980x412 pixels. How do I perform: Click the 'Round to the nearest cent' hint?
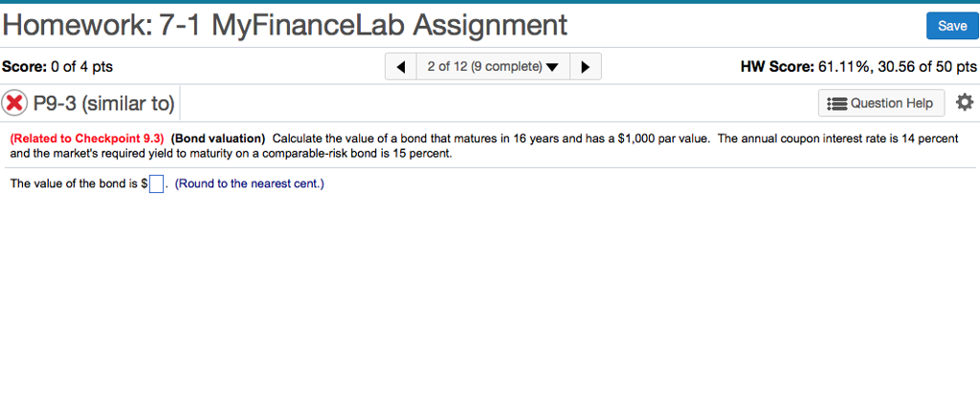click(250, 184)
